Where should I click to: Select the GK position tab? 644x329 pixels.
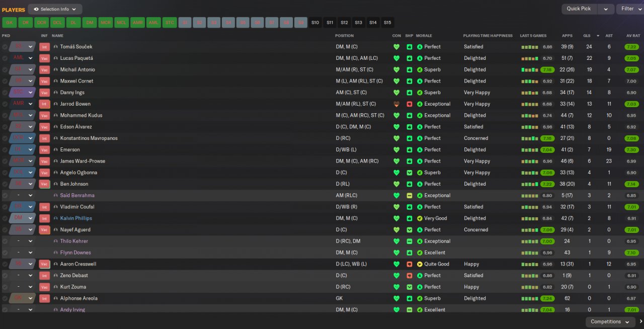(x=9, y=23)
